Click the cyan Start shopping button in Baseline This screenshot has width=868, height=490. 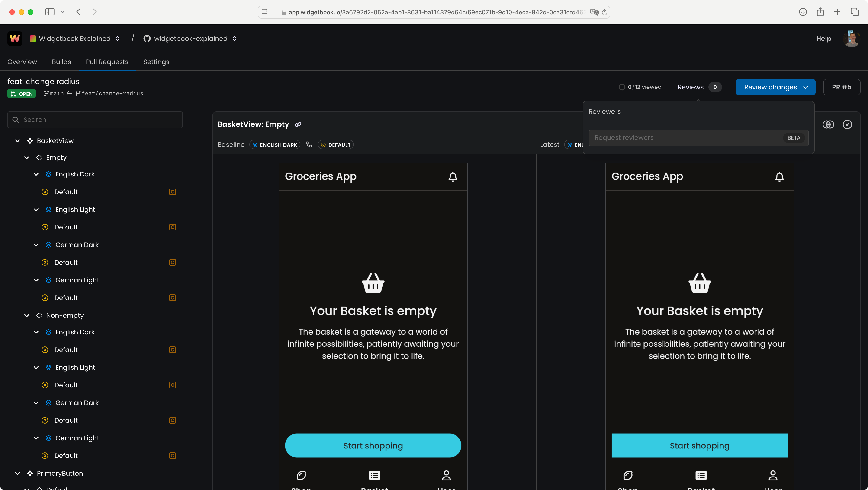pyautogui.click(x=373, y=445)
